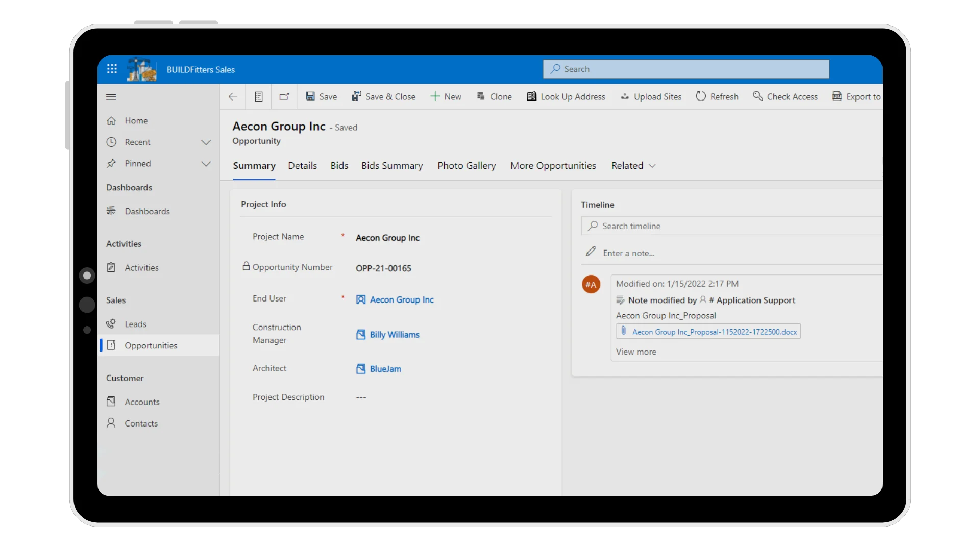
Task: Click View more in the timeline note
Action: click(x=636, y=352)
